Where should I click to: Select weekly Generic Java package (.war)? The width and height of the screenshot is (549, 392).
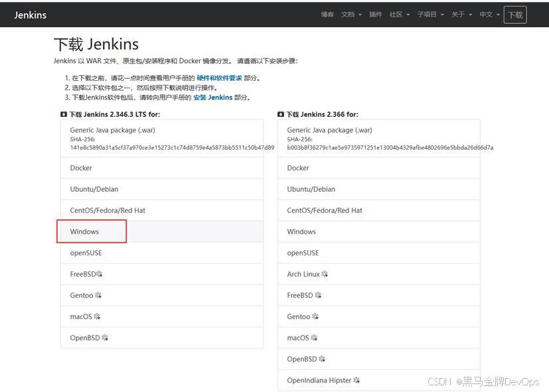(x=379, y=139)
